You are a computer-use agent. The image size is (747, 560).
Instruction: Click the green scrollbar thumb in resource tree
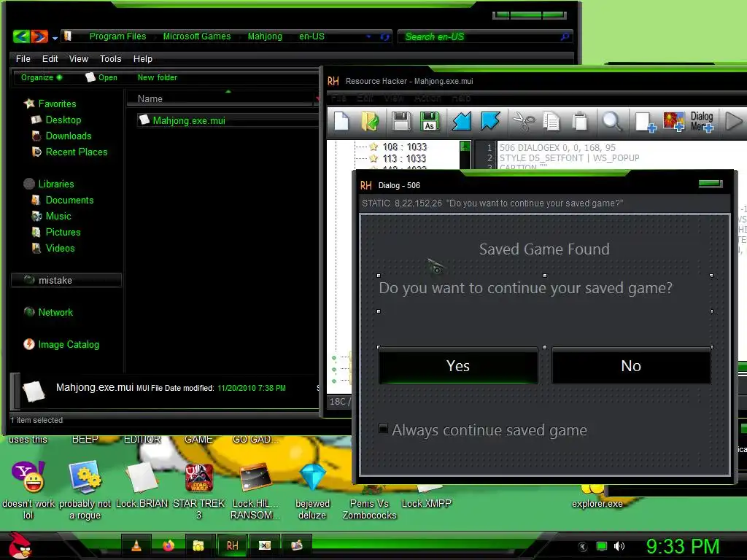[x=465, y=147]
